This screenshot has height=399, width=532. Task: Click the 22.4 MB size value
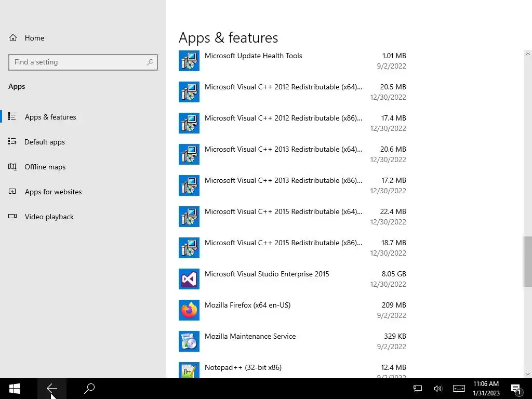coord(393,211)
